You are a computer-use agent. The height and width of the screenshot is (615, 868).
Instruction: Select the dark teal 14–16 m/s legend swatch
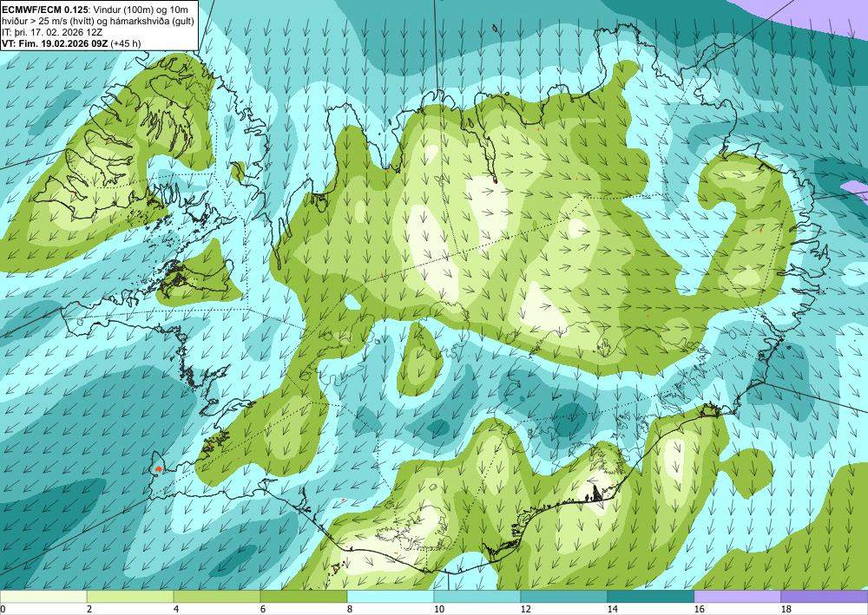tap(651, 597)
